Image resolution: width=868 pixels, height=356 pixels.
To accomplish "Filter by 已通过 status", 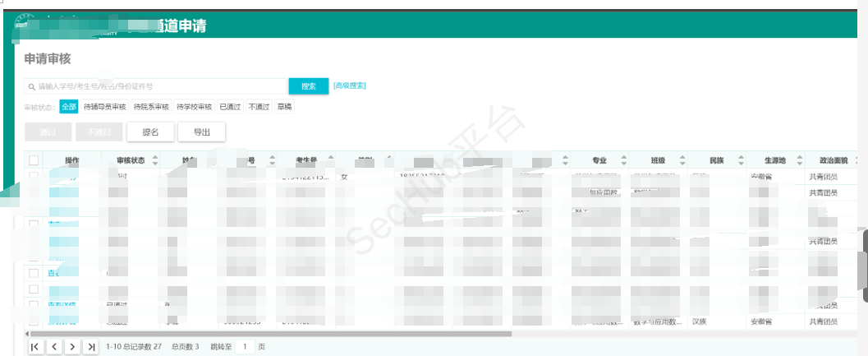I will (x=231, y=107).
